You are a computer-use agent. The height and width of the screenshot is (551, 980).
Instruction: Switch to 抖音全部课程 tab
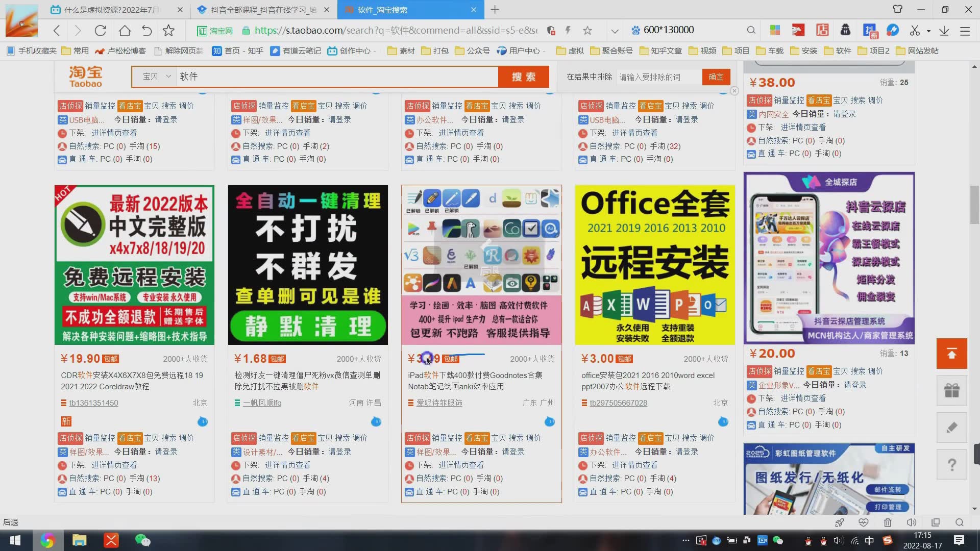click(x=263, y=10)
